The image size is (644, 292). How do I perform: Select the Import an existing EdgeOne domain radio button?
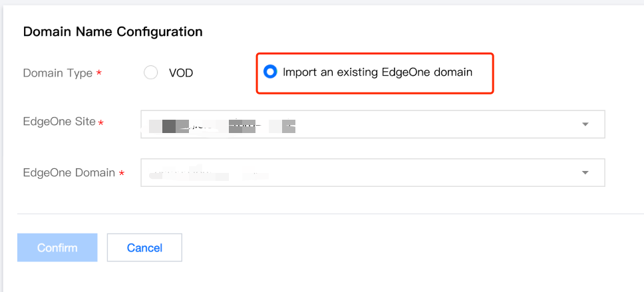(x=270, y=72)
